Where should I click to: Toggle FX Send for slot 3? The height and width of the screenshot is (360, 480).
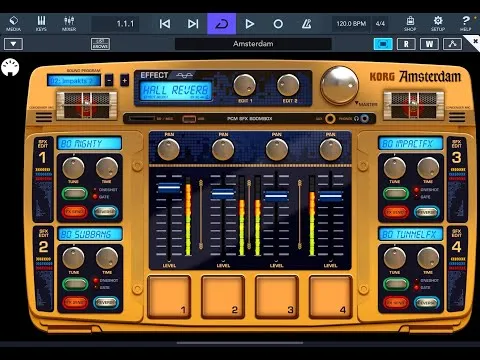coord(396,212)
